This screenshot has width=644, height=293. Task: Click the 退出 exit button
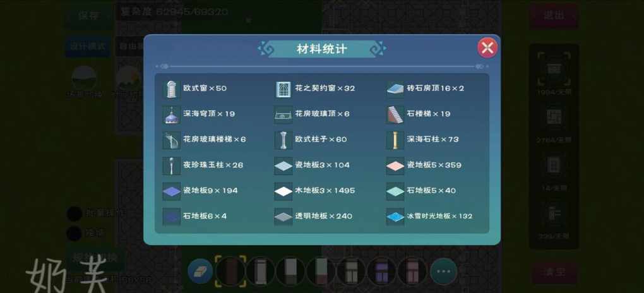point(554,16)
